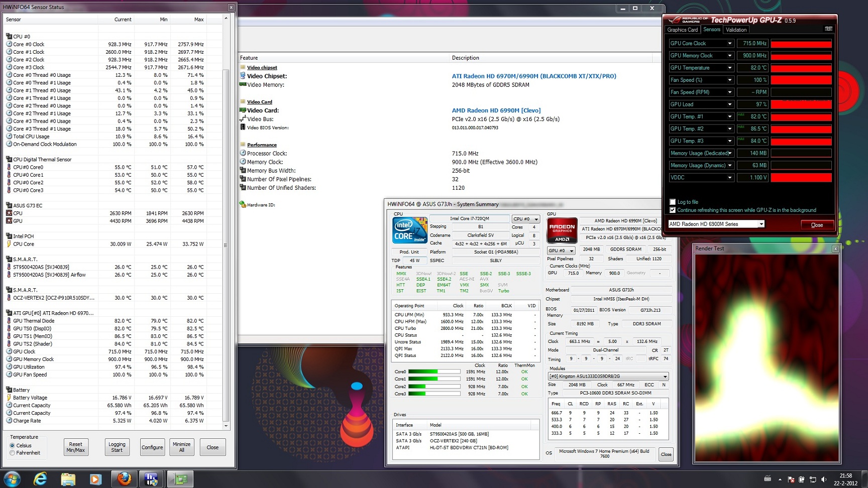Click the ATI GPU[#0] section icon
The height and width of the screenshot is (488, 868).
tap(9, 313)
